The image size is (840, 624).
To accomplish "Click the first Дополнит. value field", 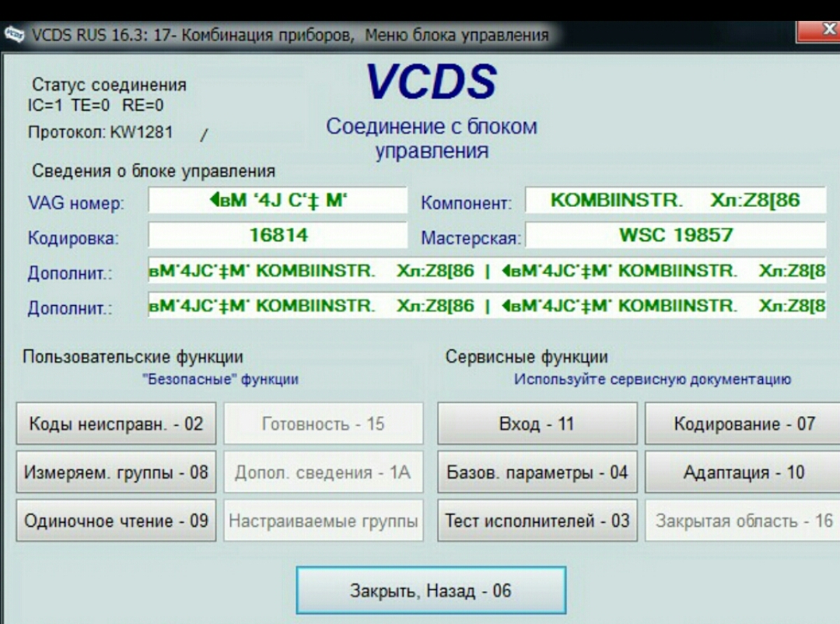I will [x=487, y=271].
